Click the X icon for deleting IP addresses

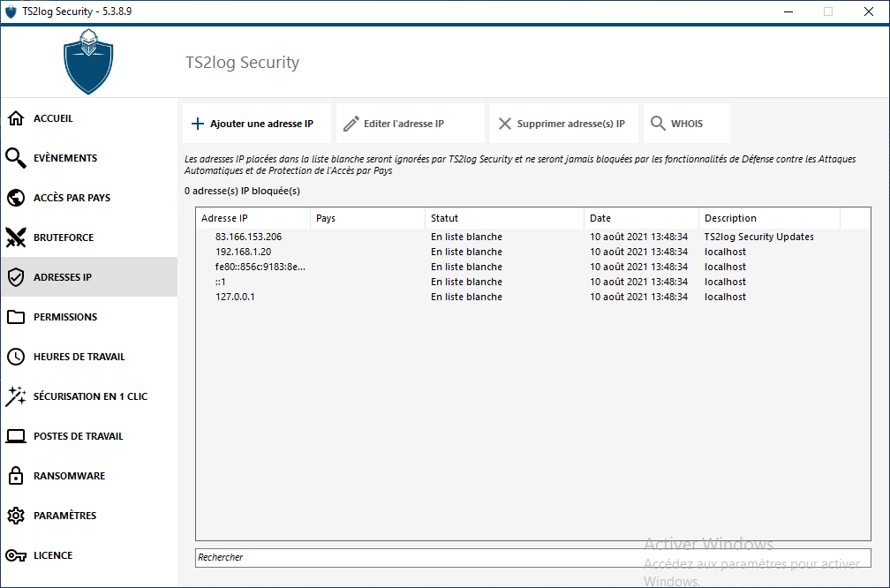pyautogui.click(x=505, y=124)
